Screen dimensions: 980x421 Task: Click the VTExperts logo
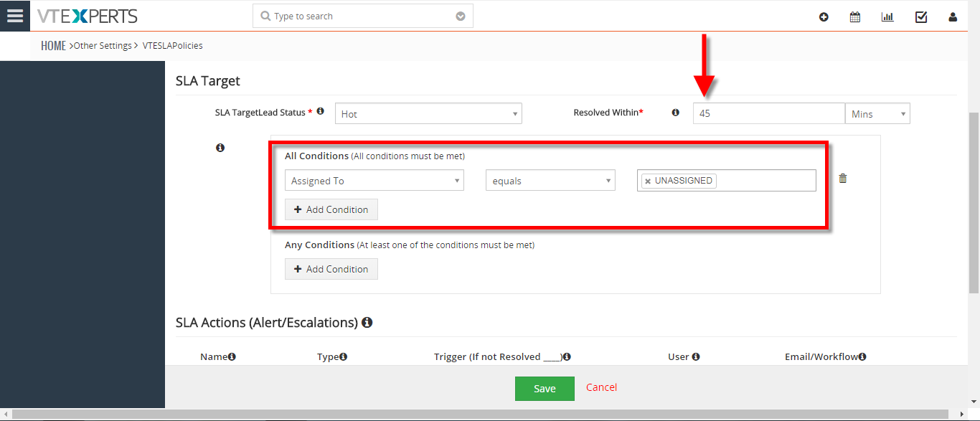(x=87, y=16)
